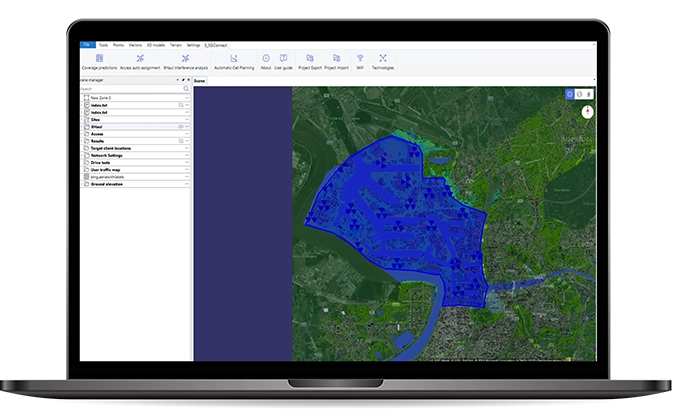Open options dash for Ground elevation row
The image size is (680, 419).
tap(187, 184)
